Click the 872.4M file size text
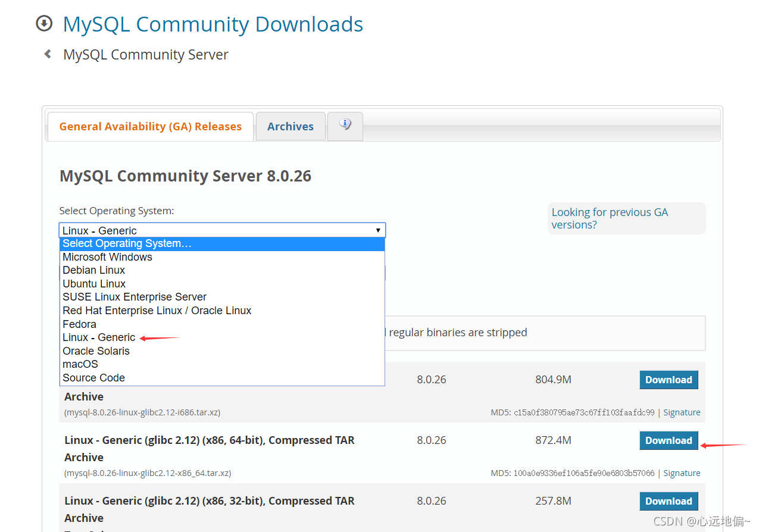 [553, 440]
